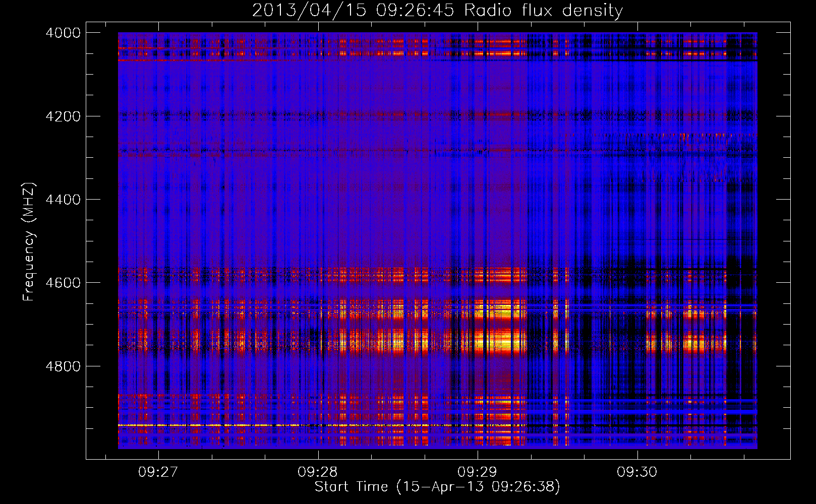Click the 09:28 time tick label

(x=318, y=472)
